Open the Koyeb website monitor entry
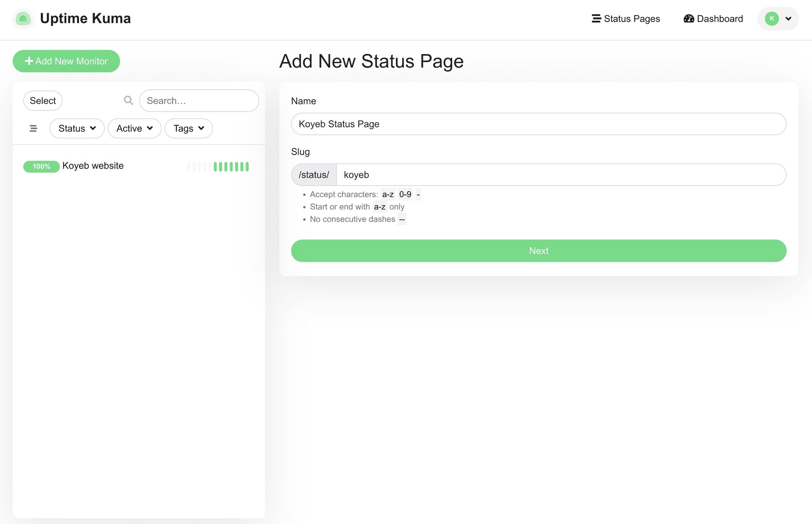Image resolution: width=812 pixels, height=524 pixels. point(93,166)
